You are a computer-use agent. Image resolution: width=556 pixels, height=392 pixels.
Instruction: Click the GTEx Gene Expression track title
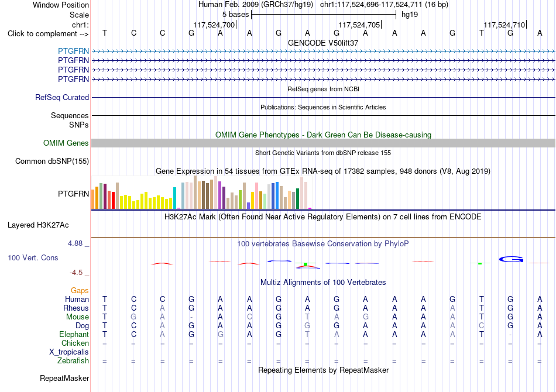323,171
